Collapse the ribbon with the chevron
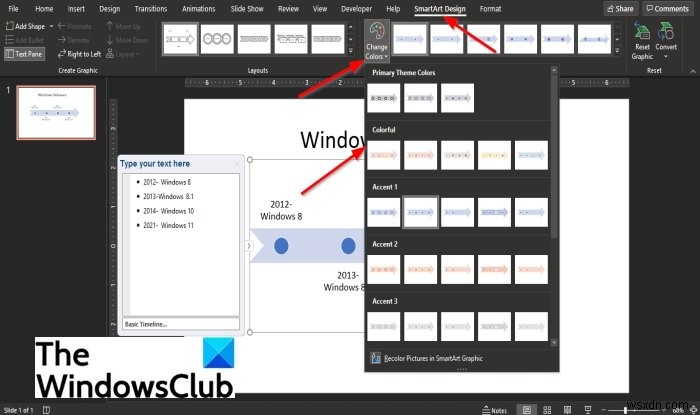700x415 pixels. click(x=692, y=71)
